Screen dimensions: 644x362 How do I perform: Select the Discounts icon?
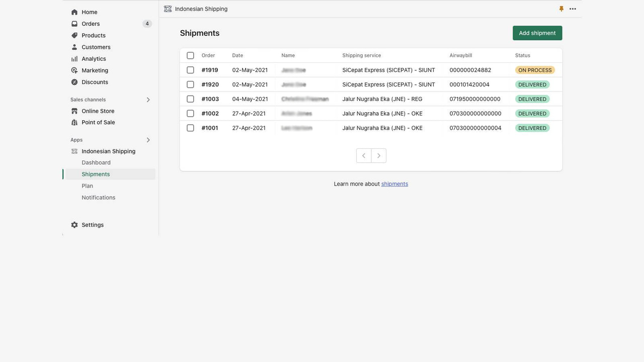tap(74, 81)
